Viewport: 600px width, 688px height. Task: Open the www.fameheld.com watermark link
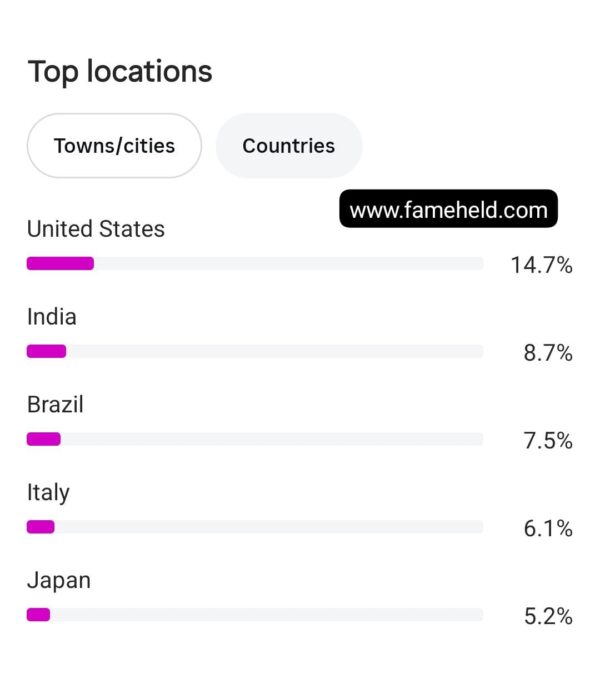coord(449,209)
